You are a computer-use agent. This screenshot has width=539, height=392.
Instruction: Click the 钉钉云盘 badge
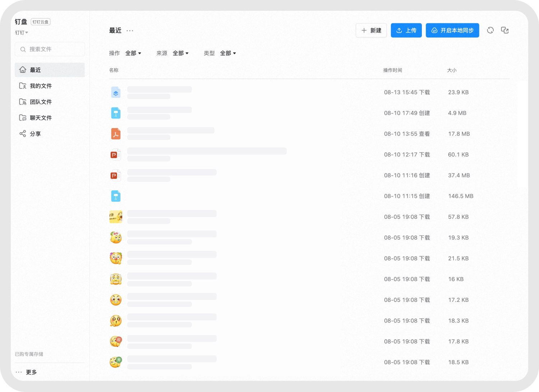(41, 22)
